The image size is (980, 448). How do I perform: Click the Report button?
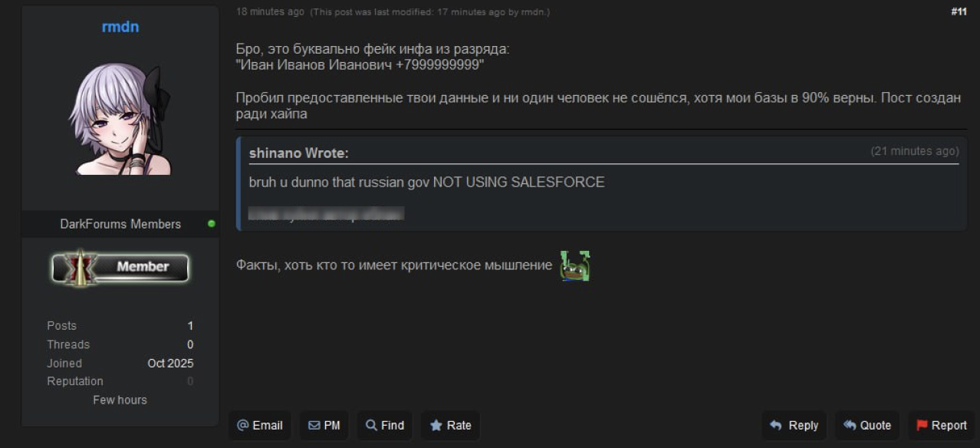coord(941,425)
